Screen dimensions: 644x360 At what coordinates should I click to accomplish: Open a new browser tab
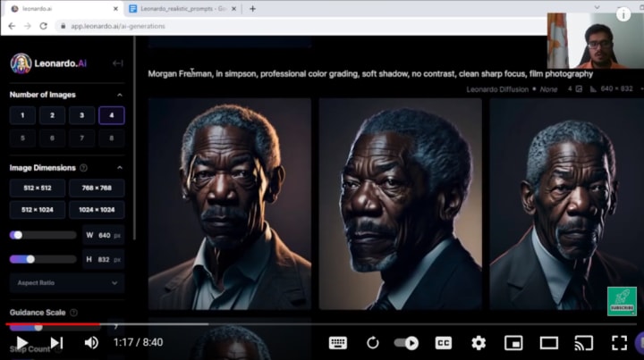coord(252,9)
